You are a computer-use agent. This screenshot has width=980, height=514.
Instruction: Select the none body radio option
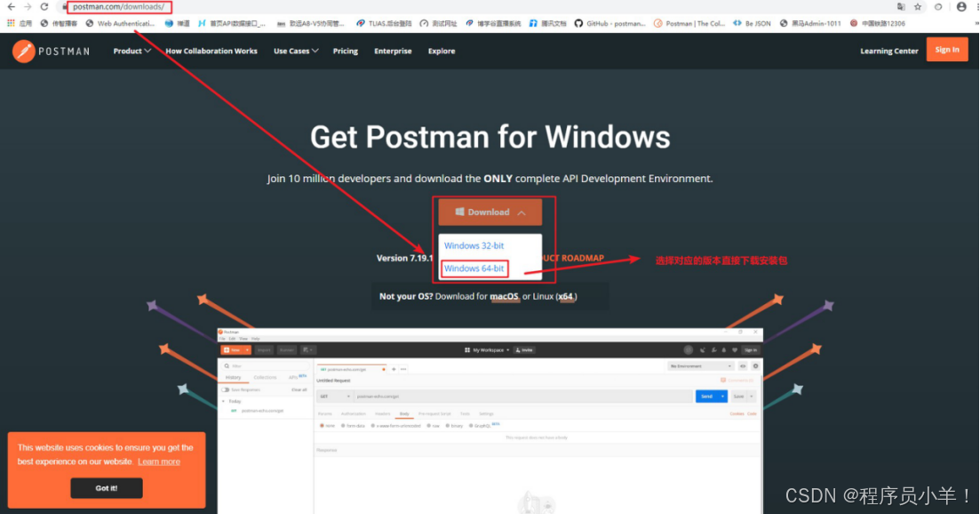322,426
